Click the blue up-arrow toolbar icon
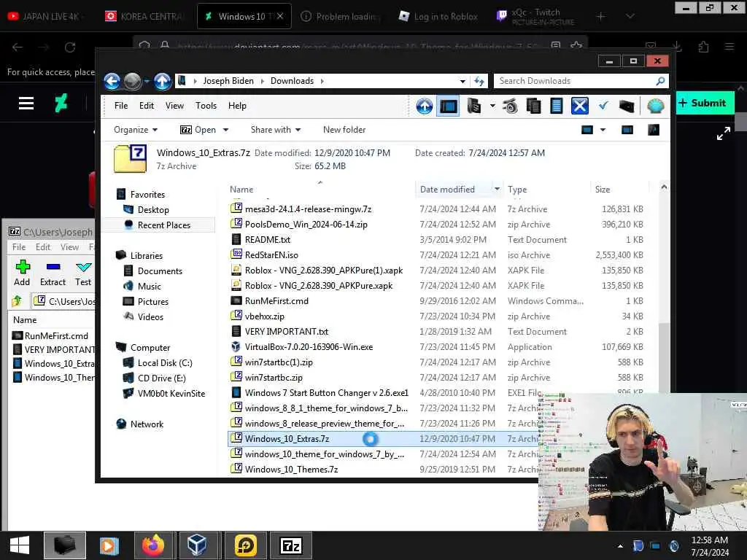747x560 pixels. [x=424, y=106]
